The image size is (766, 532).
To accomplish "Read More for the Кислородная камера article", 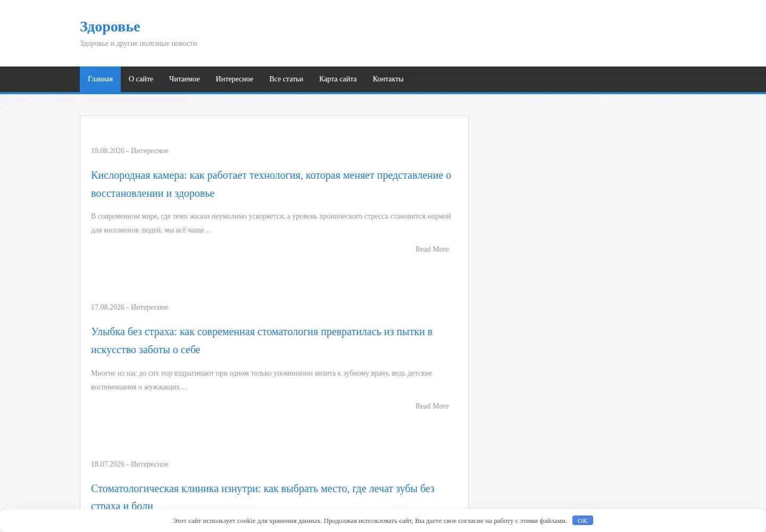I will pyautogui.click(x=432, y=249).
